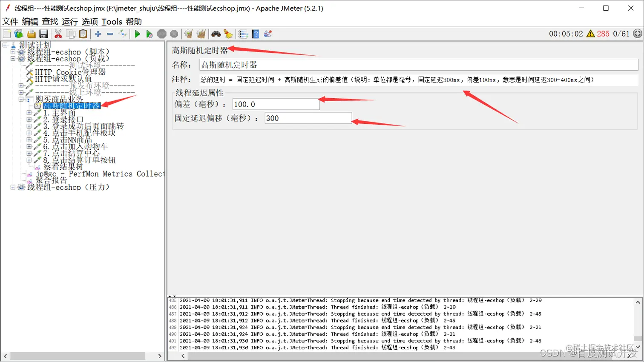Expand the 6. 点击加入购物车 node

coord(29,146)
